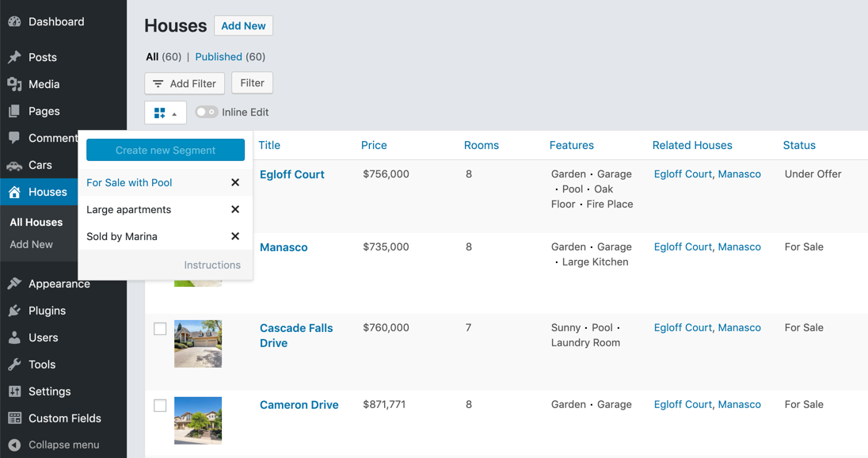Sort by the Rooms column header
This screenshot has width=868, height=458.
pos(481,145)
